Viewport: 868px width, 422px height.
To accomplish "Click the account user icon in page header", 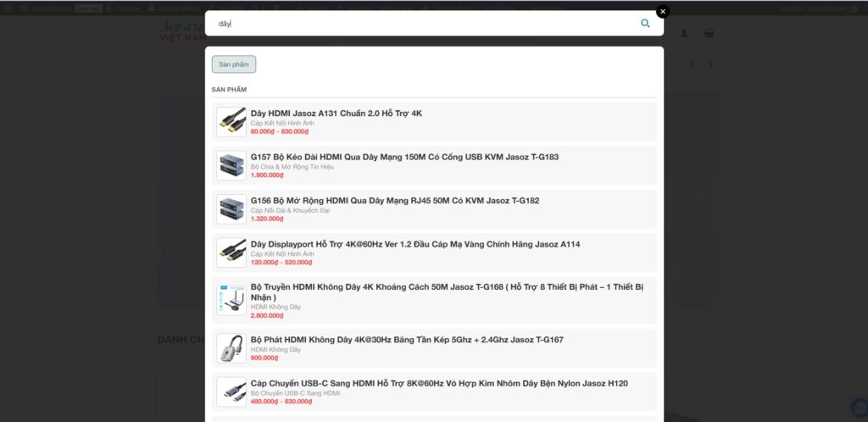I will [x=684, y=33].
